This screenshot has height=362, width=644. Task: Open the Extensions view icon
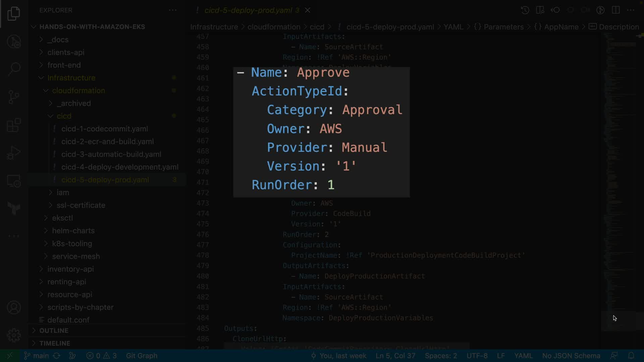click(x=14, y=125)
